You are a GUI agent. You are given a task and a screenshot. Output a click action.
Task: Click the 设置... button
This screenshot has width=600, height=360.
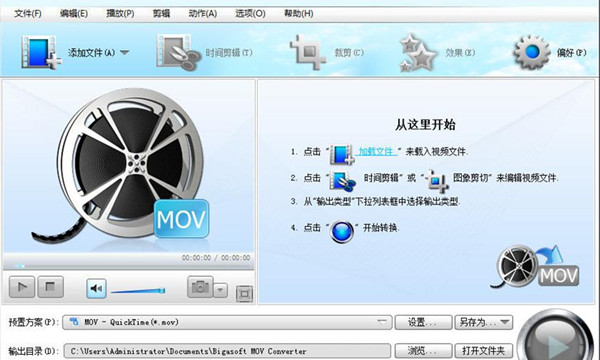[423, 322]
